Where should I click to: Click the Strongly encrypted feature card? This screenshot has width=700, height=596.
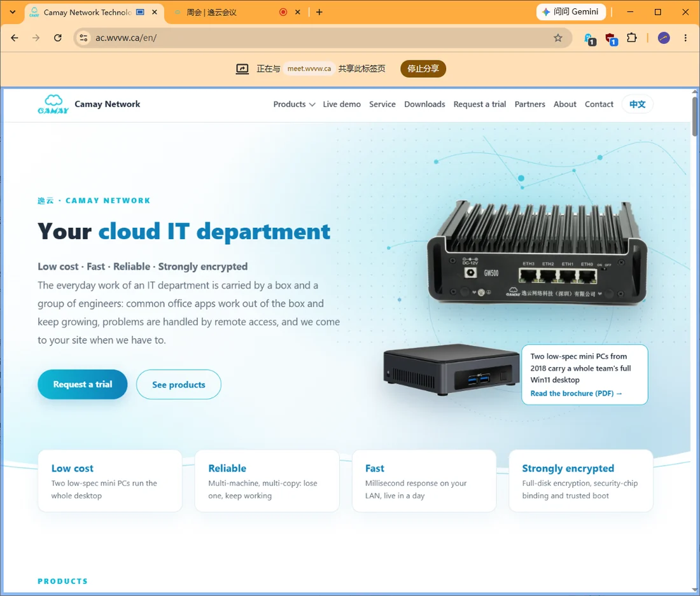click(581, 481)
